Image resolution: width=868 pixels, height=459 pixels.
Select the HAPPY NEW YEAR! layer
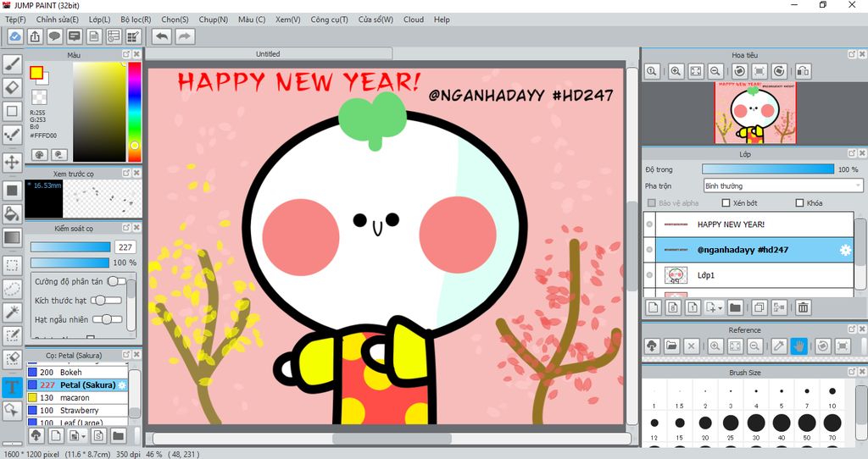pos(749,224)
